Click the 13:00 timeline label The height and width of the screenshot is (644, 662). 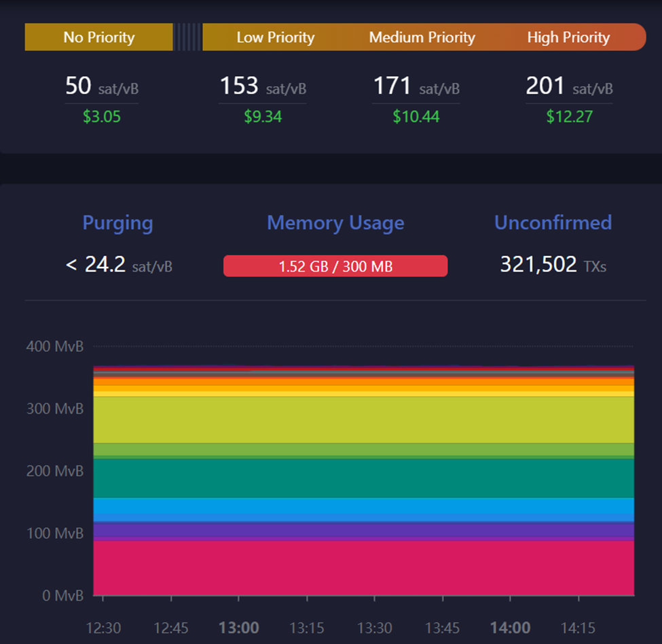(x=239, y=628)
